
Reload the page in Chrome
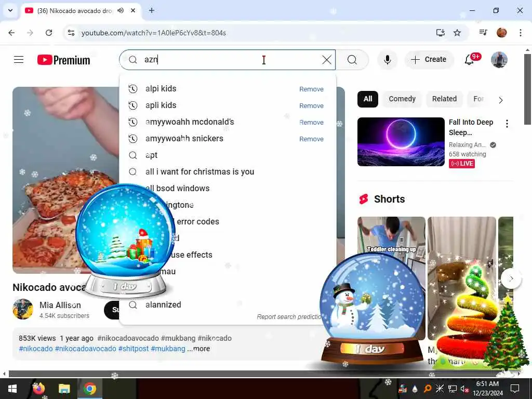[x=49, y=33]
